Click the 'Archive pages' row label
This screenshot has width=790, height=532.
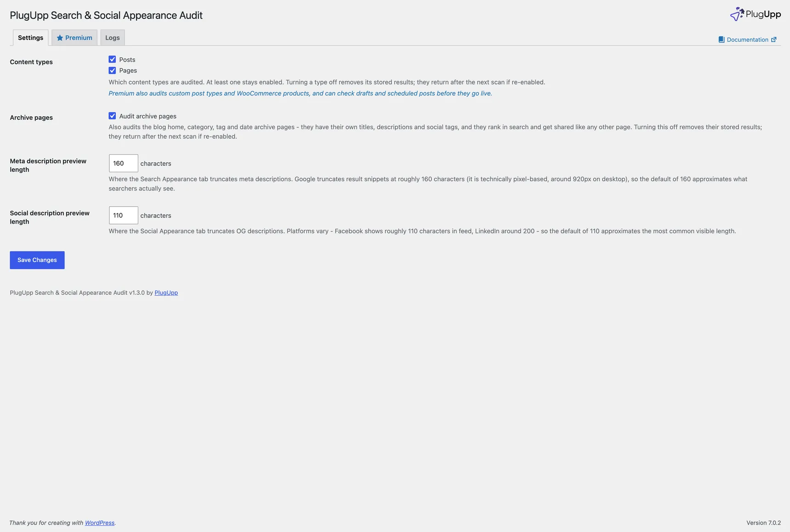31,118
